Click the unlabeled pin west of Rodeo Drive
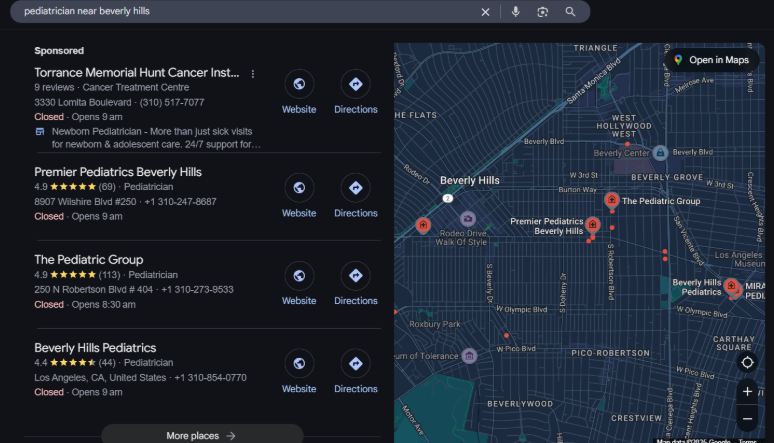 [x=423, y=225]
